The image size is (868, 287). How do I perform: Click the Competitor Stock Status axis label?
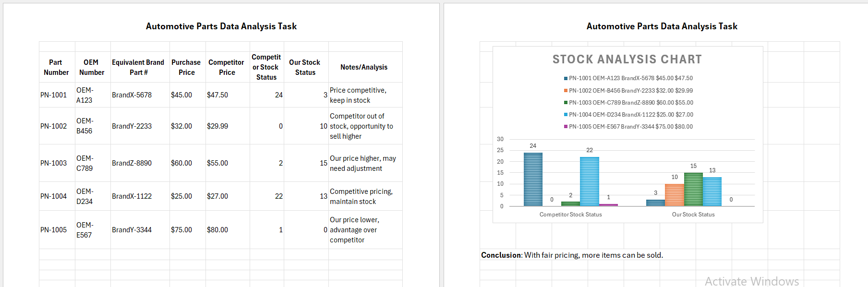pos(570,215)
